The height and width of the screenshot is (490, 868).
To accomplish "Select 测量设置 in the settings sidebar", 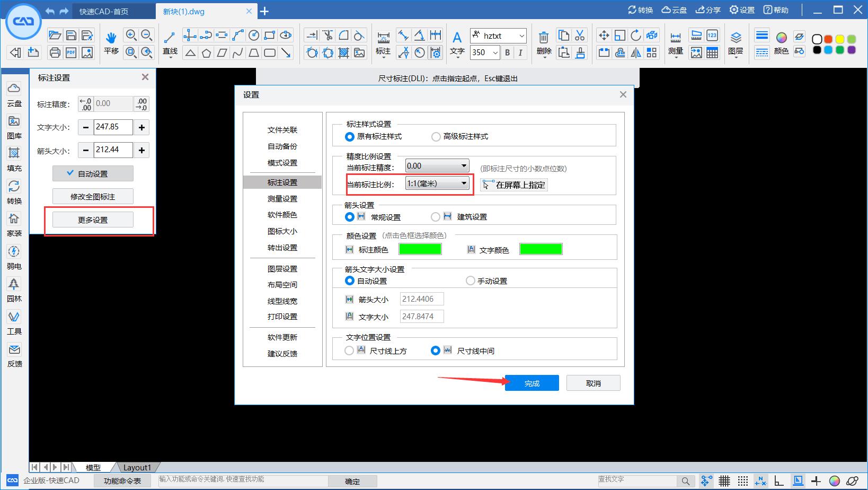I will tap(282, 198).
